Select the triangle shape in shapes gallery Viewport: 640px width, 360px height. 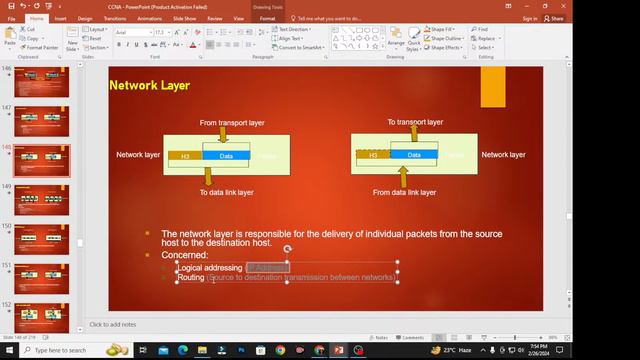pyautogui.click(x=336, y=38)
